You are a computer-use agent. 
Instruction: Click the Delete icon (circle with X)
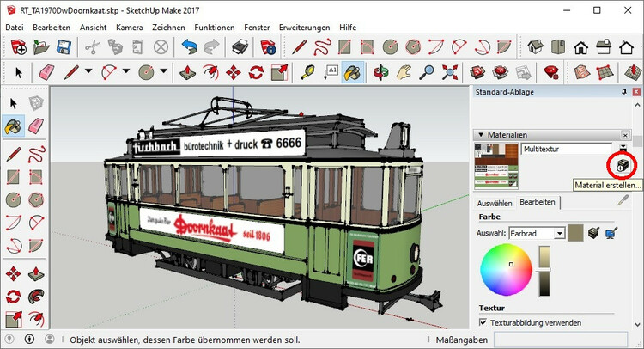[161, 47]
